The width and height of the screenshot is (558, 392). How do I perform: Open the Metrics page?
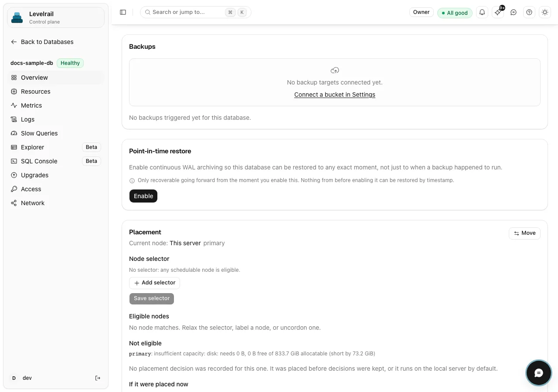click(x=56, y=105)
